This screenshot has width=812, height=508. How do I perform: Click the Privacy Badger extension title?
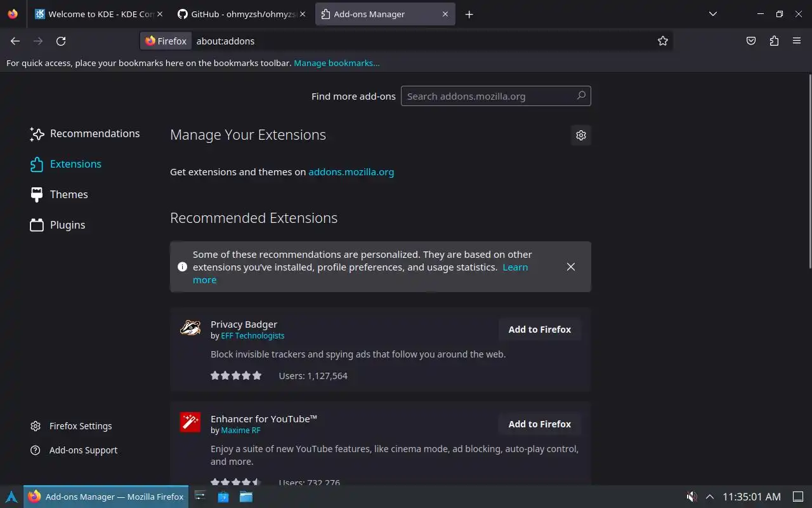[244, 324]
